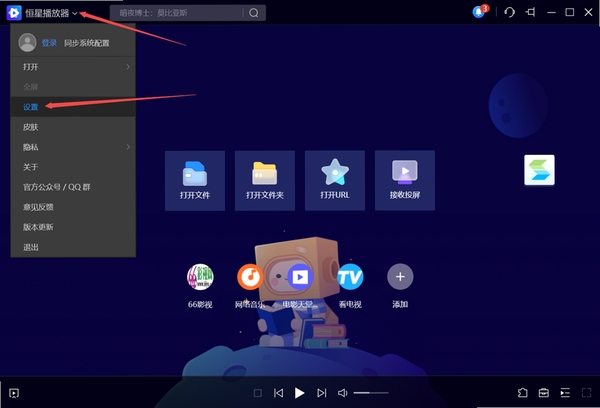Select 皮肤 in the dropdown menu
Image resolution: width=600 pixels, height=408 pixels.
coord(73,127)
